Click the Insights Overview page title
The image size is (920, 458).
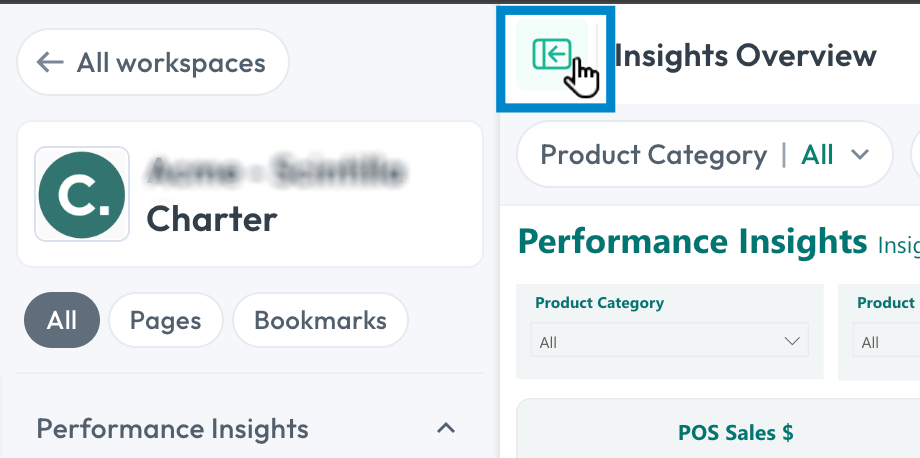(745, 56)
